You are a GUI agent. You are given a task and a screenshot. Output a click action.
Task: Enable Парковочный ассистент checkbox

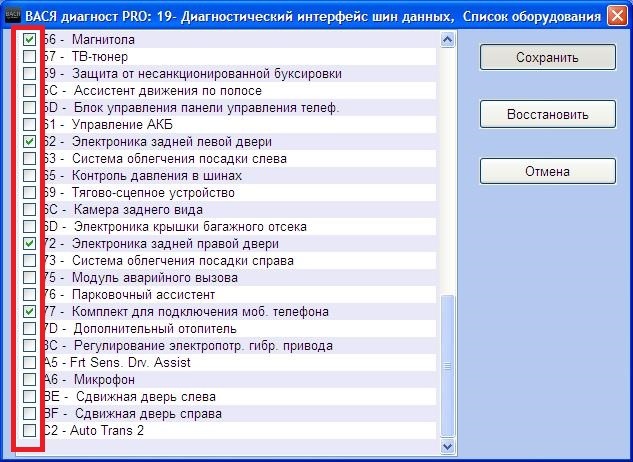29,294
